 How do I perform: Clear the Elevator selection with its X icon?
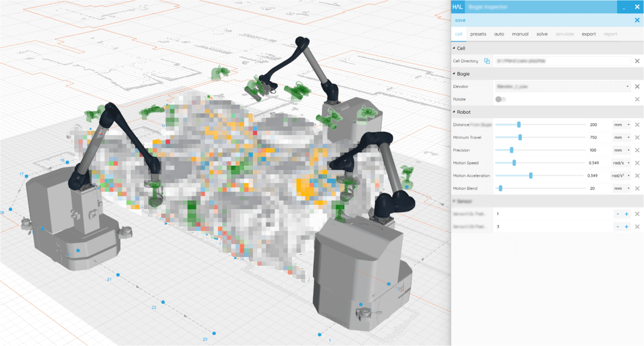click(637, 86)
